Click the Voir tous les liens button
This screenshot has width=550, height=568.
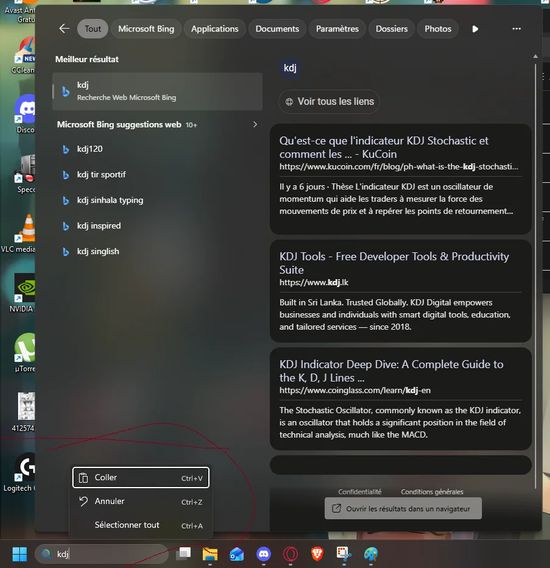(x=329, y=101)
